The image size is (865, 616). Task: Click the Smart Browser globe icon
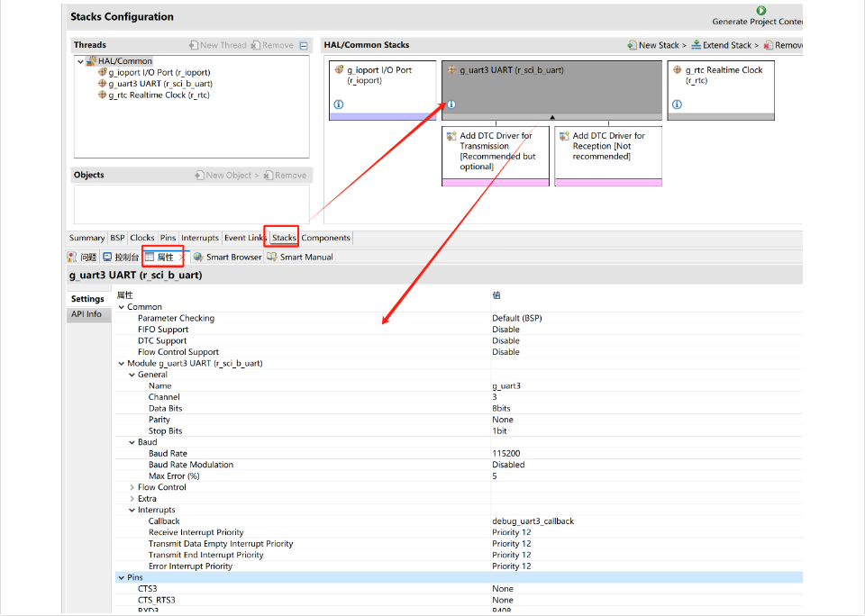[x=198, y=257]
